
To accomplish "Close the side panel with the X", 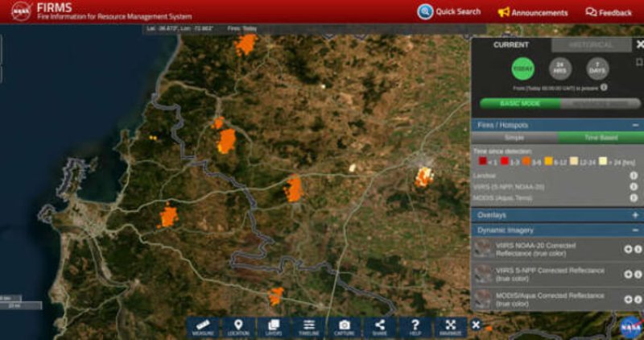I will coord(639,44).
